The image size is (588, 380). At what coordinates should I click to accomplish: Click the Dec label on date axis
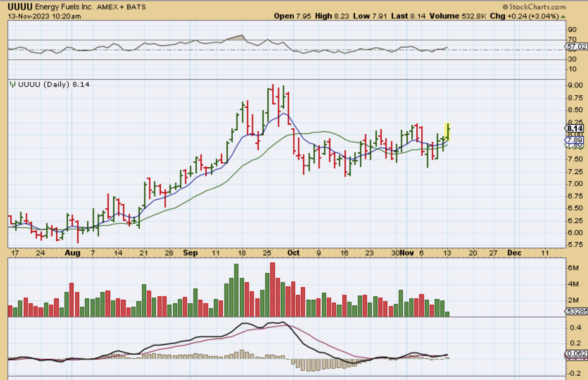pyautogui.click(x=514, y=253)
